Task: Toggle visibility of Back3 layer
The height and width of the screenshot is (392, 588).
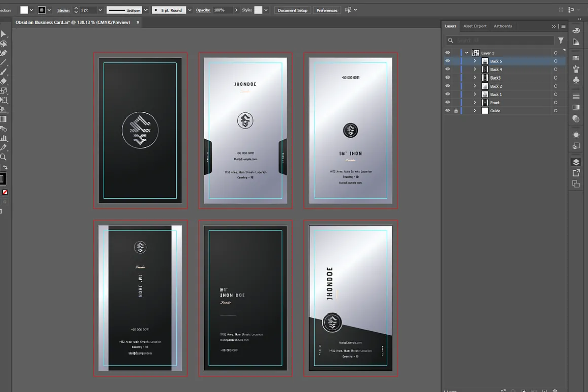Action: click(x=448, y=77)
